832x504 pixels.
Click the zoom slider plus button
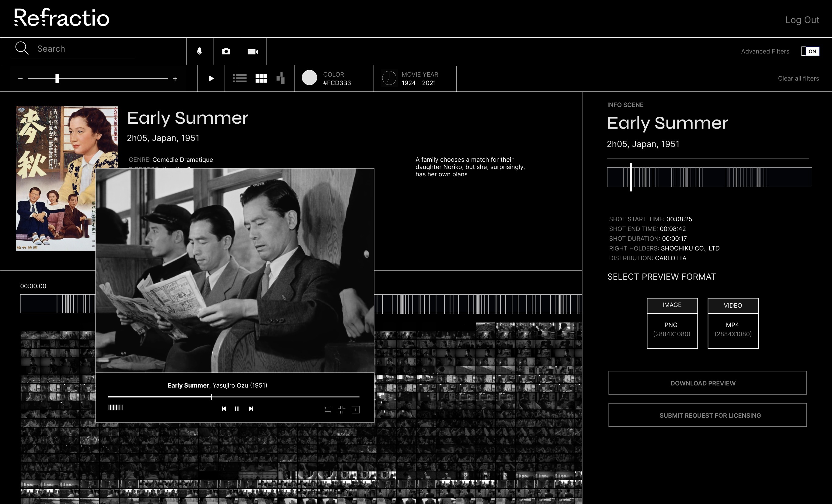click(x=175, y=79)
